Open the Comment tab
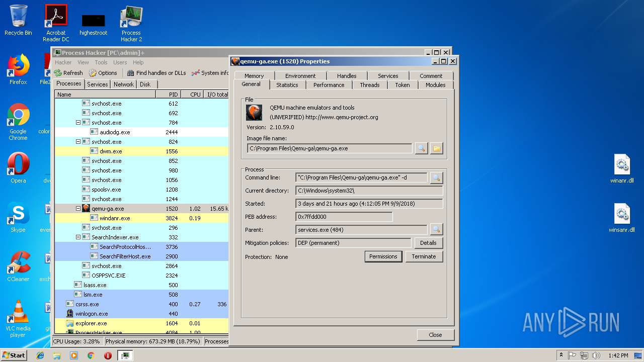Screen dimensions: 644x362 tap(431, 76)
